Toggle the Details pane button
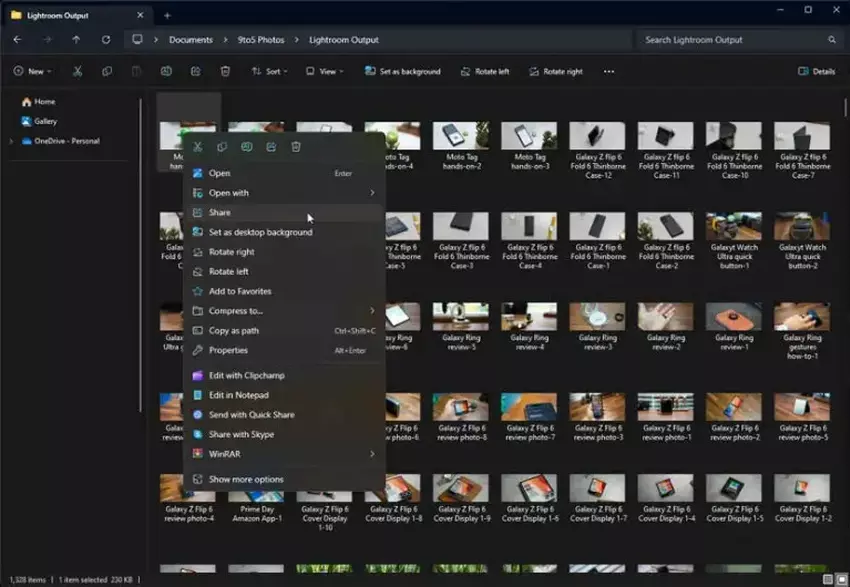The image size is (850, 587). (x=816, y=72)
